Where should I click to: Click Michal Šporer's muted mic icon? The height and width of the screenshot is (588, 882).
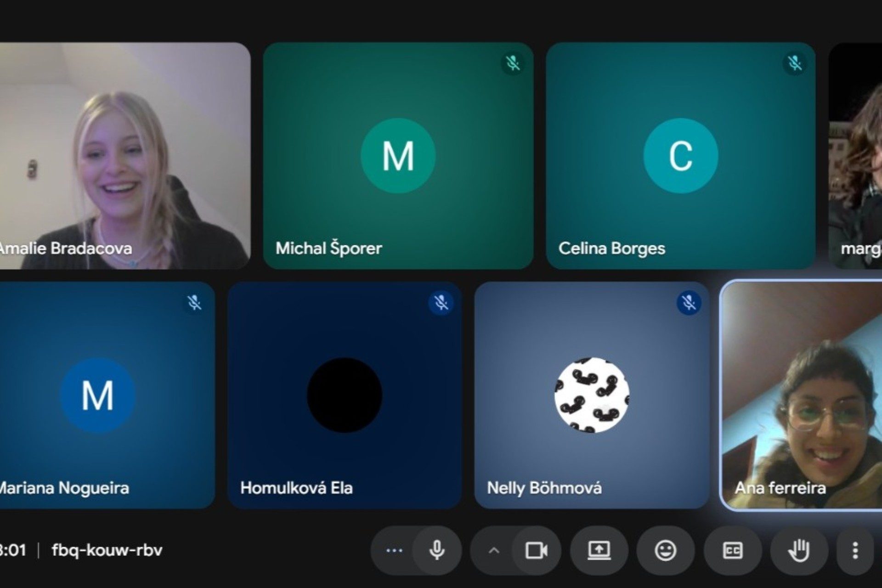[x=513, y=63]
